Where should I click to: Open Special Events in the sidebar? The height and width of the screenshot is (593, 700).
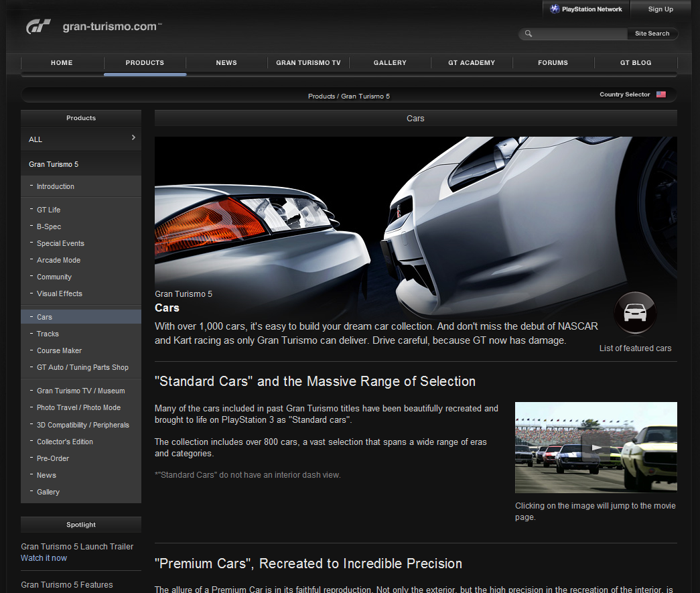click(60, 243)
